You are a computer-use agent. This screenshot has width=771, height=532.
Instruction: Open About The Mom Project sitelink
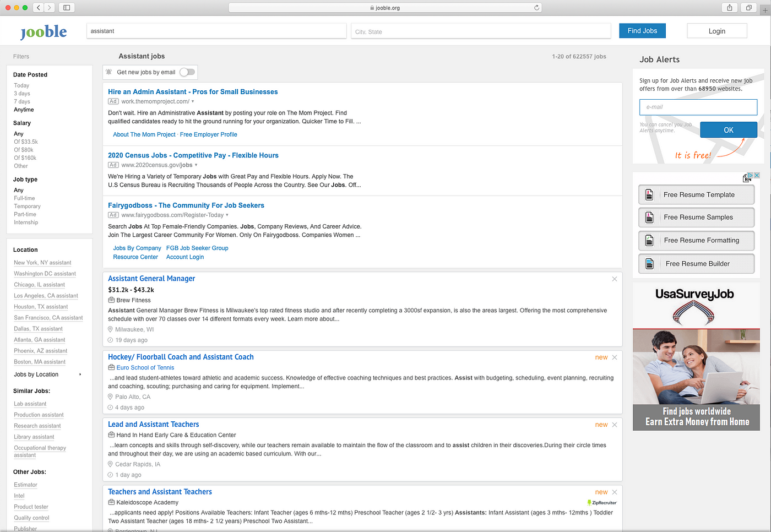(x=144, y=134)
